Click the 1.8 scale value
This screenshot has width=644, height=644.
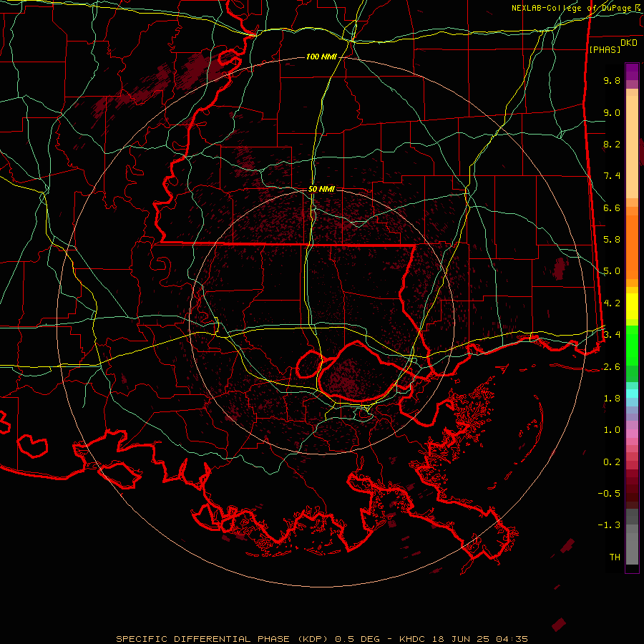tap(612, 399)
